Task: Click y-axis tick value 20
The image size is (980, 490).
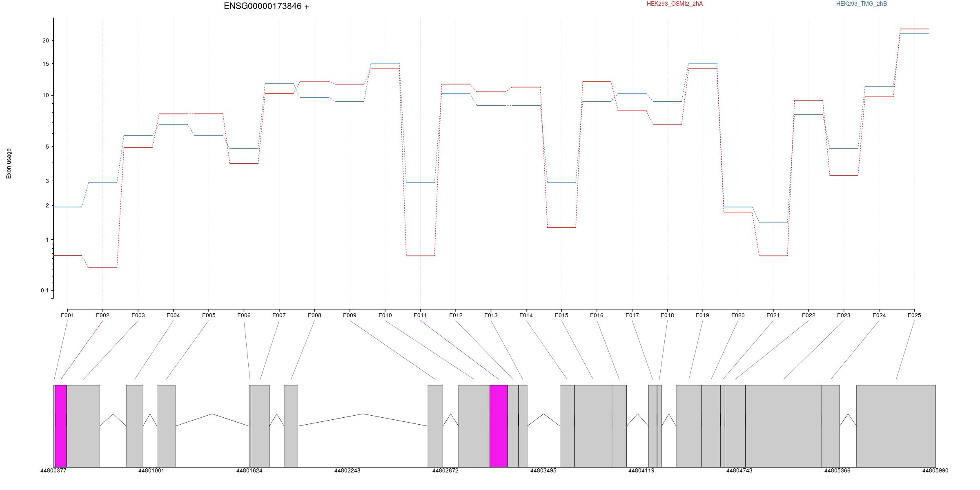Action: click(x=45, y=41)
